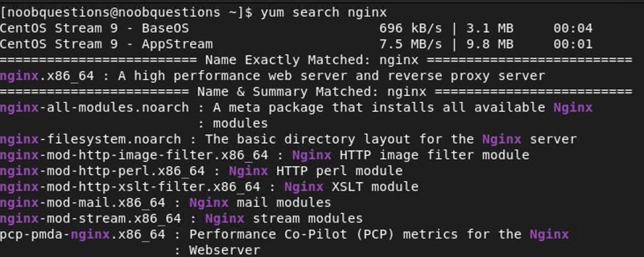644x257 pixels.
Task: Click the 'Webserver' continuation line text
Action: point(224,250)
